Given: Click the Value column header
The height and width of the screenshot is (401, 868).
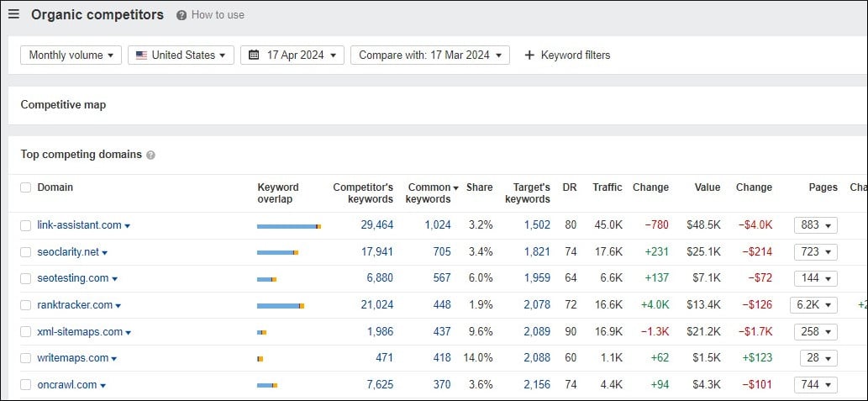Looking at the screenshot, I should click(x=708, y=187).
